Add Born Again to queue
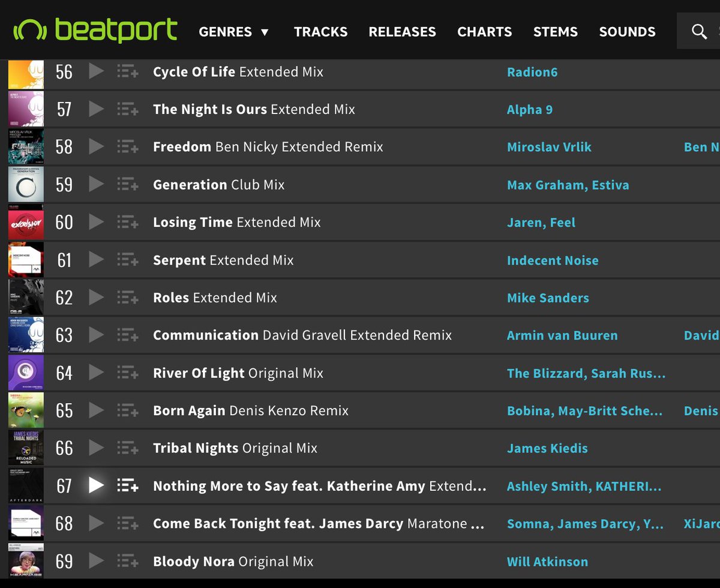720x588 pixels. point(128,411)
